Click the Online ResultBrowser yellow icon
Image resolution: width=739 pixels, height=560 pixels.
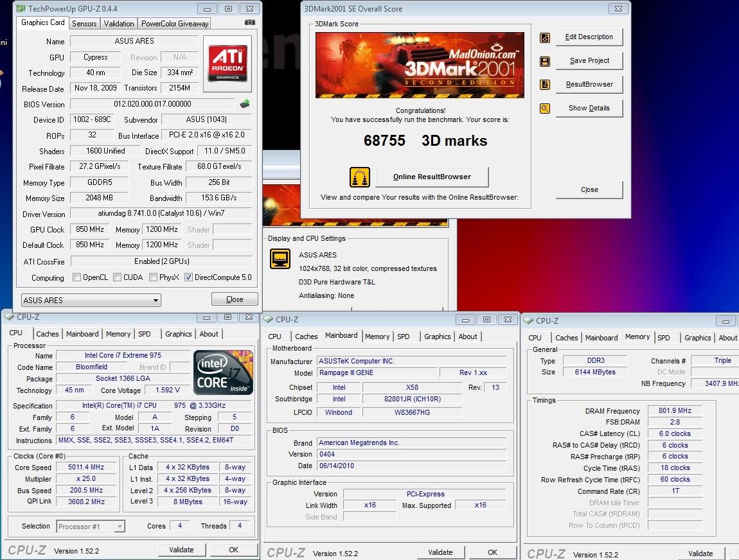360,177
